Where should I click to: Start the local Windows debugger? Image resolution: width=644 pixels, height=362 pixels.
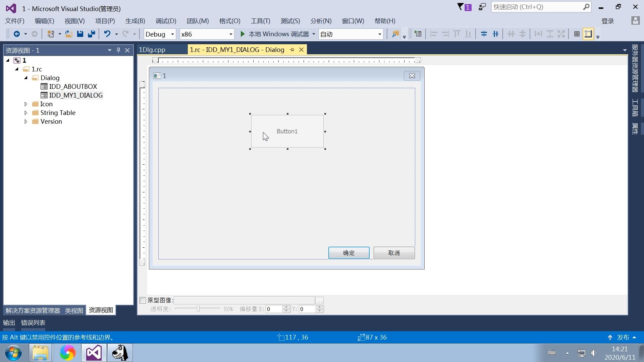click(x=275, y=34)
